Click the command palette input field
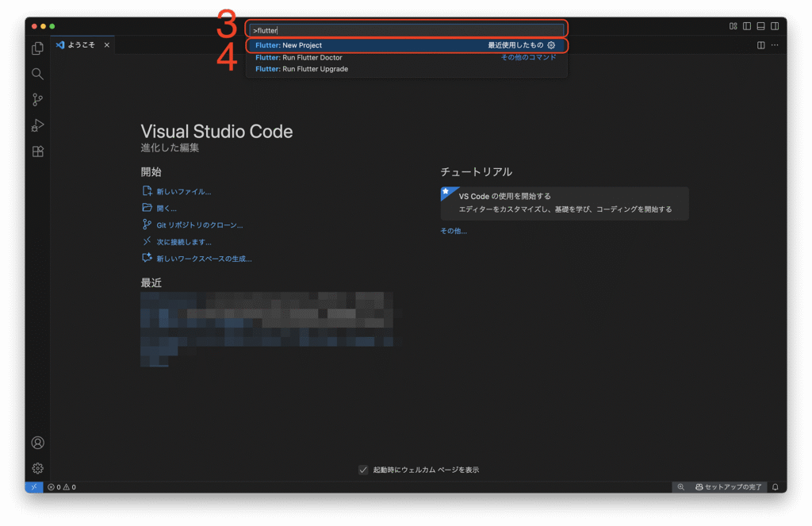This screenshot has height=526, width=812. (406, 30)
